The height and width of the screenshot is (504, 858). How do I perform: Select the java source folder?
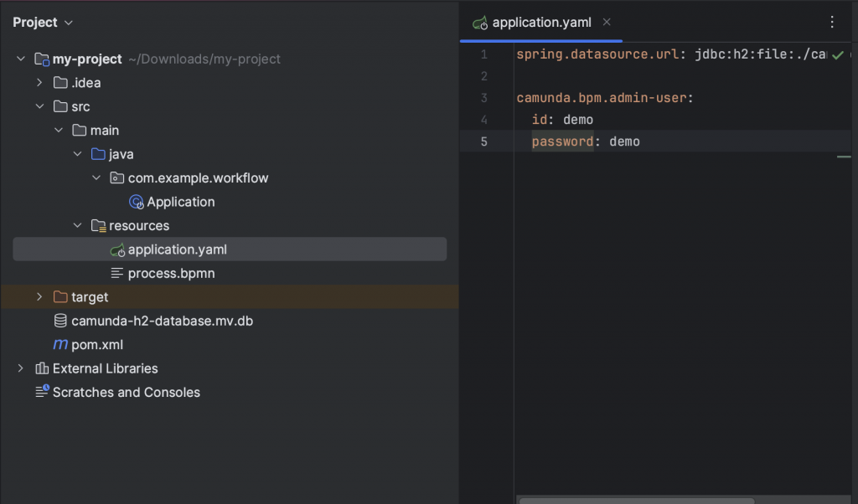121,154
